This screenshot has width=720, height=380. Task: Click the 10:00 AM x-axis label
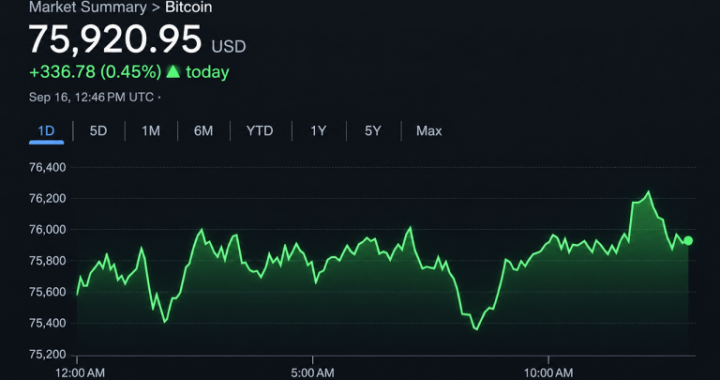point(548,373)
